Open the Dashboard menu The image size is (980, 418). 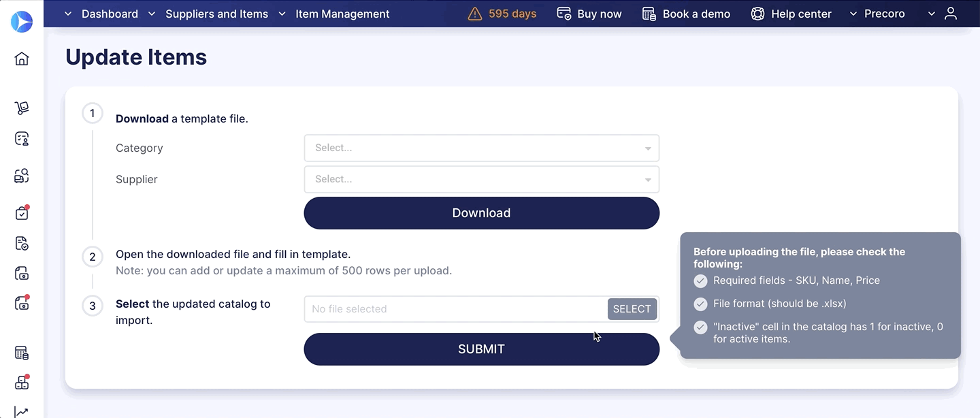tap(102, 14)
